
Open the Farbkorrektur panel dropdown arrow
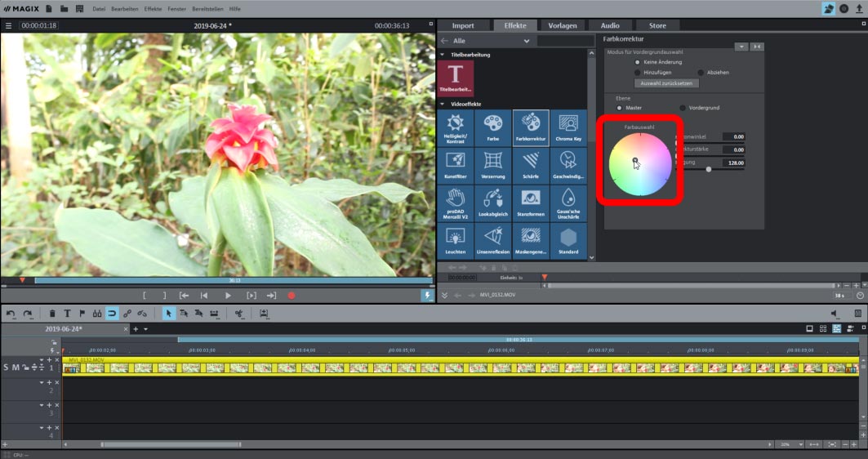741,47
